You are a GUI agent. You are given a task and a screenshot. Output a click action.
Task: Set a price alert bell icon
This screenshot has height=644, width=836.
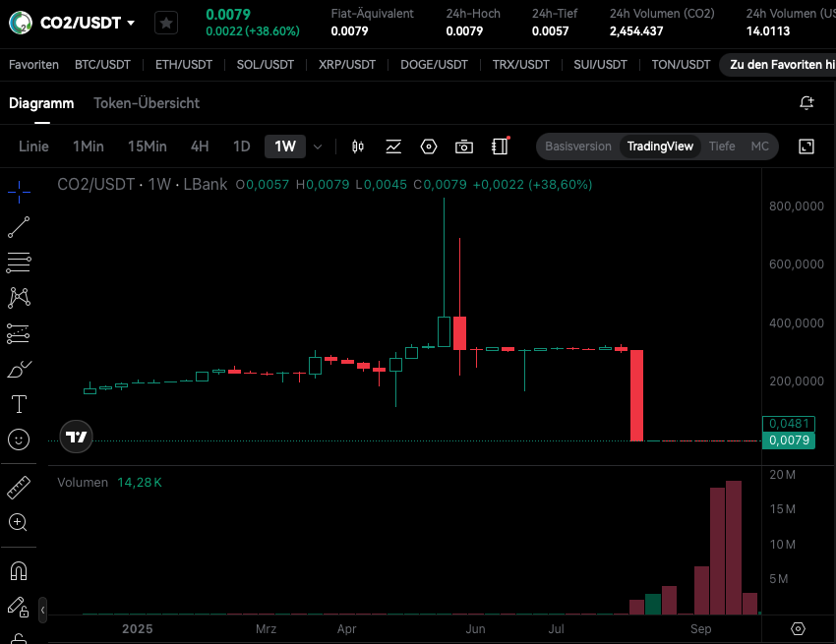(x=806, y=103)
